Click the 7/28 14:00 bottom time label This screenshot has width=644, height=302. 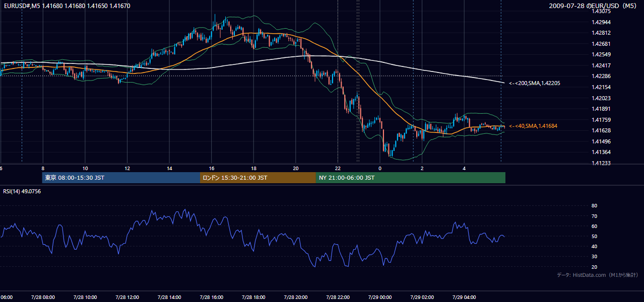click(x=169, y=297)
